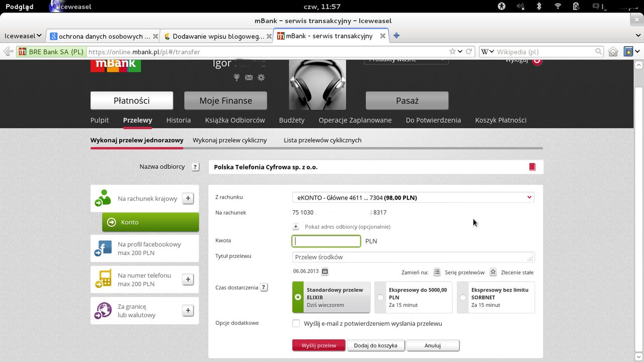Select Standardowy przelew ELIXIR option
Screen dimensions: 644x362
(x=331, y=297)
